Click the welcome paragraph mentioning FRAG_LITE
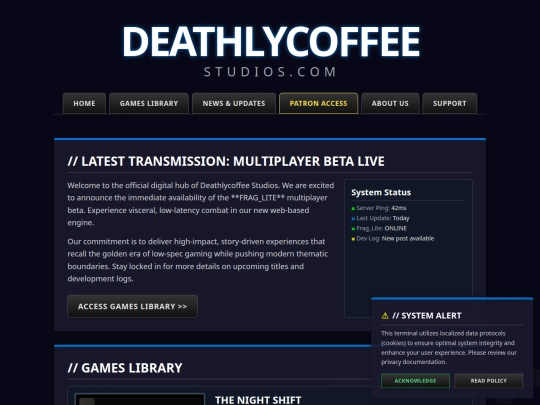 (x=201, y=204)
